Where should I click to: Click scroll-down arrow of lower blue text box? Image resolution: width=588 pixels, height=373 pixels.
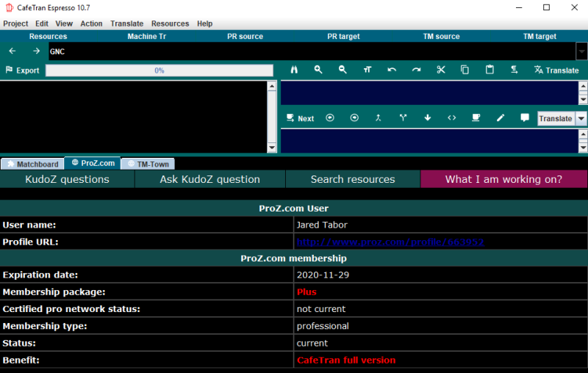pos(583,148)
